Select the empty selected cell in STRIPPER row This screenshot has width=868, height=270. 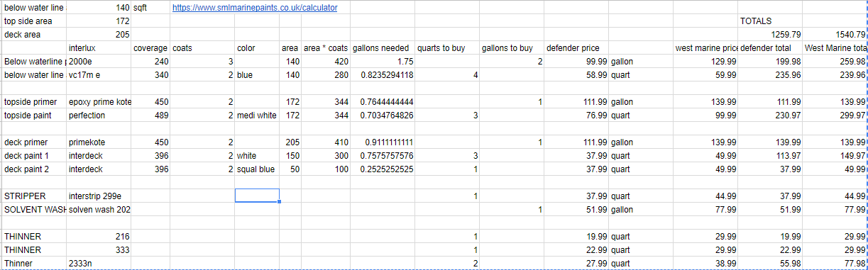257,196
